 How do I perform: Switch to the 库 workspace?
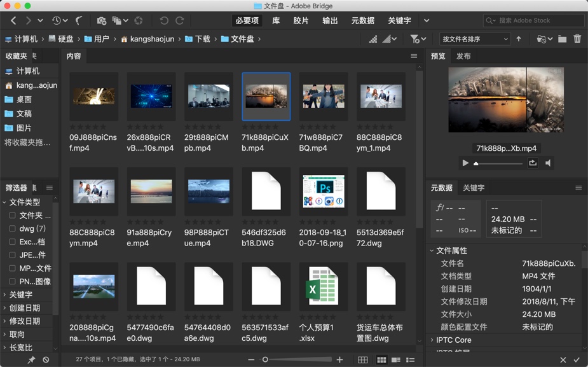point(276,20)
